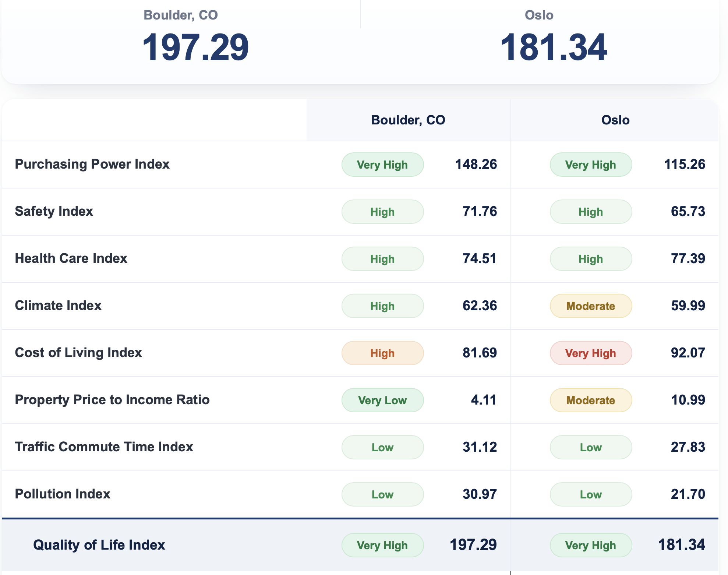Select the 71.76 Safety Index value
The width and height of the screenshot is (728, 575).
point(480,211)
